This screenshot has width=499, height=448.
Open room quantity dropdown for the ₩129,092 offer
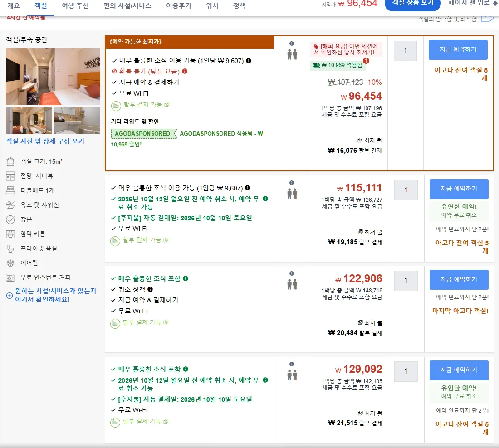406,371
